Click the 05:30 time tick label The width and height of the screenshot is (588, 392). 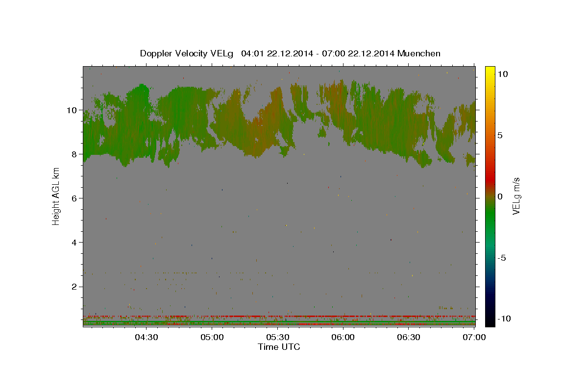pyautogui.click(x=278, y=337)
